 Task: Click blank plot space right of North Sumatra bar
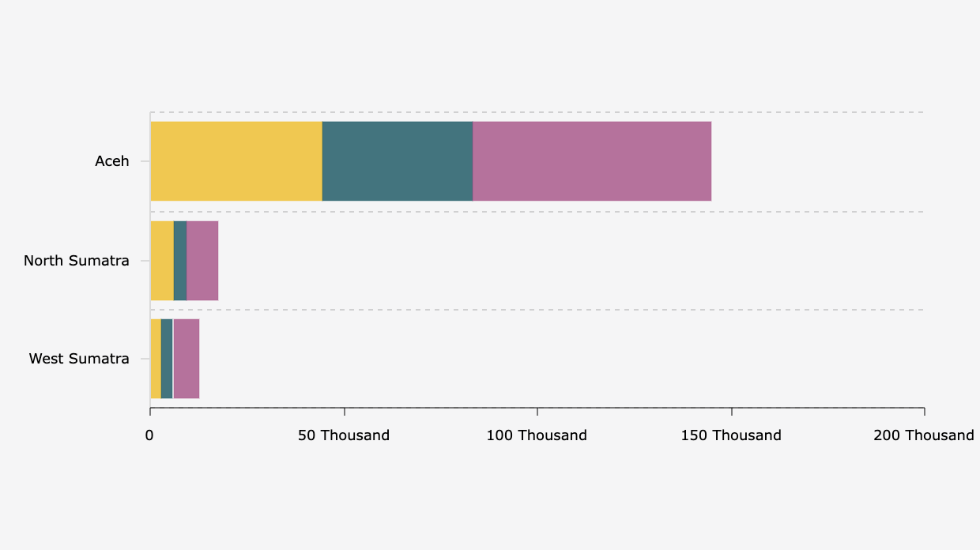tap(569, 261)
